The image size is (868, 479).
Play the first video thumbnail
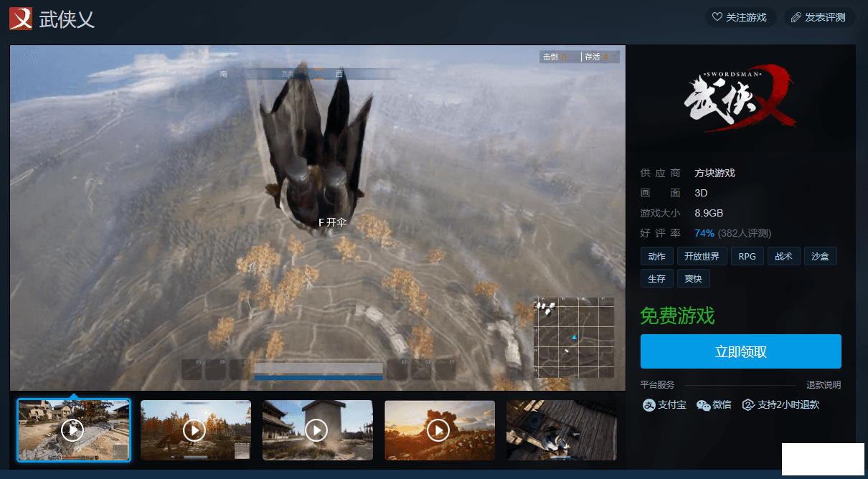tap(73, 430)
